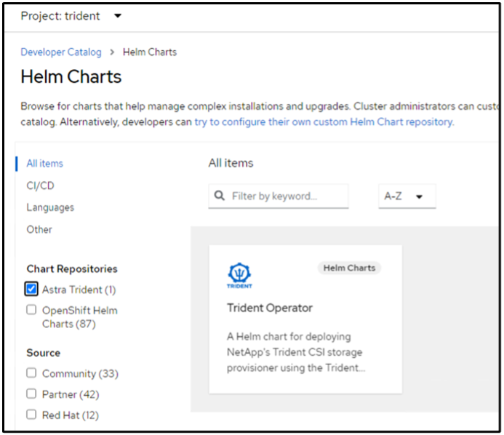The width and height of the screenshot is (504, 435).
Task: Open the Other category
Action: click(x=39, y=229)
